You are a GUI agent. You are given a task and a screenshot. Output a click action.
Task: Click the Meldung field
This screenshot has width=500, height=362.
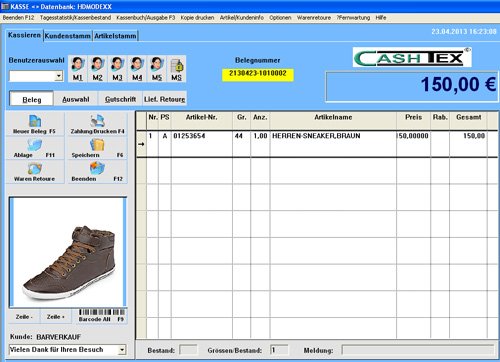(x=419, y=350)
